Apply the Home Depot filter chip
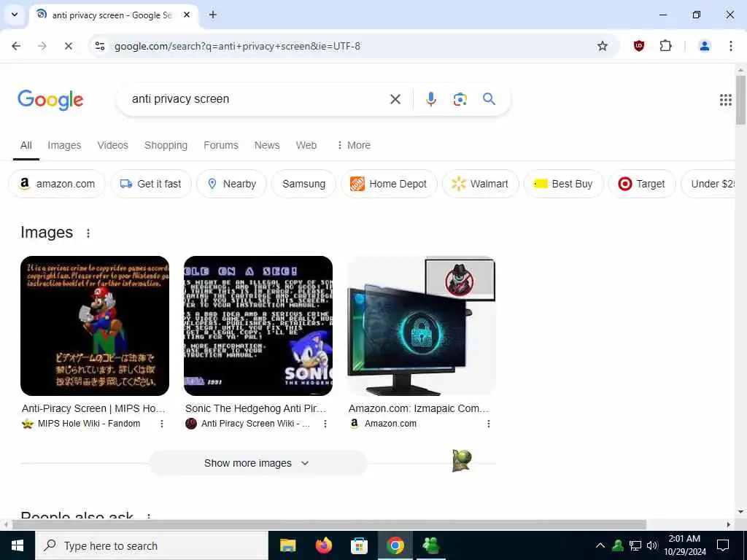The height and width of the screenshot is (560, 747). pyautogui.click(x=389, y=184)
